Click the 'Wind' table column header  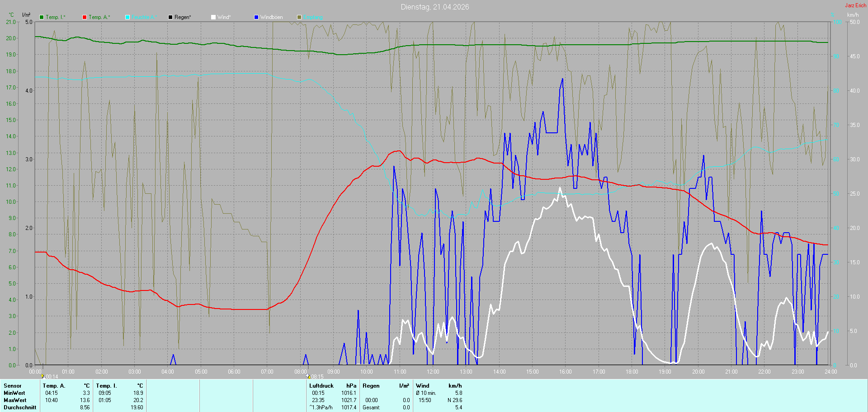coord(423,386)
